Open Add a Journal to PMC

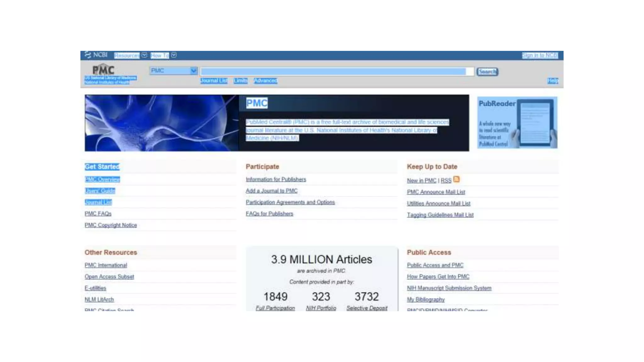point(271,191)
